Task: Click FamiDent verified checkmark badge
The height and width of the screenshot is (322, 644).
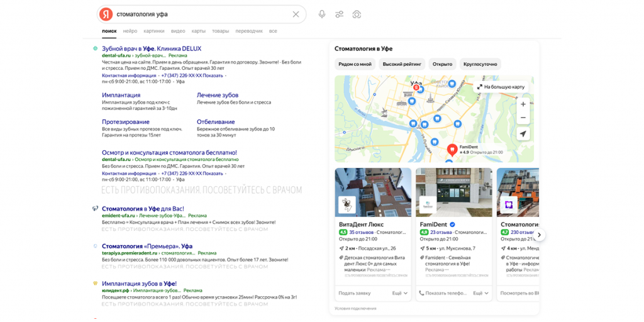Action: tap(452, 225)
